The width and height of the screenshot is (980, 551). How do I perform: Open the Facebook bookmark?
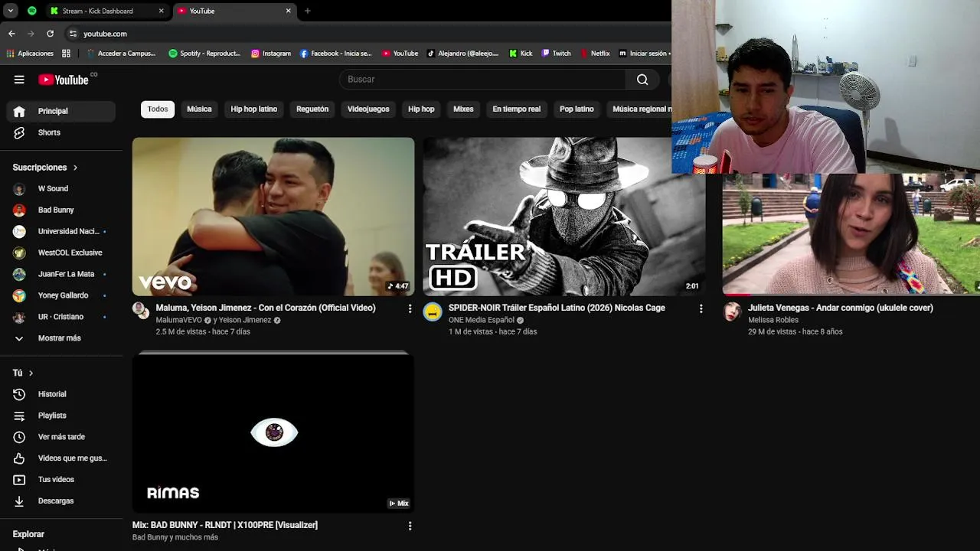335,54
